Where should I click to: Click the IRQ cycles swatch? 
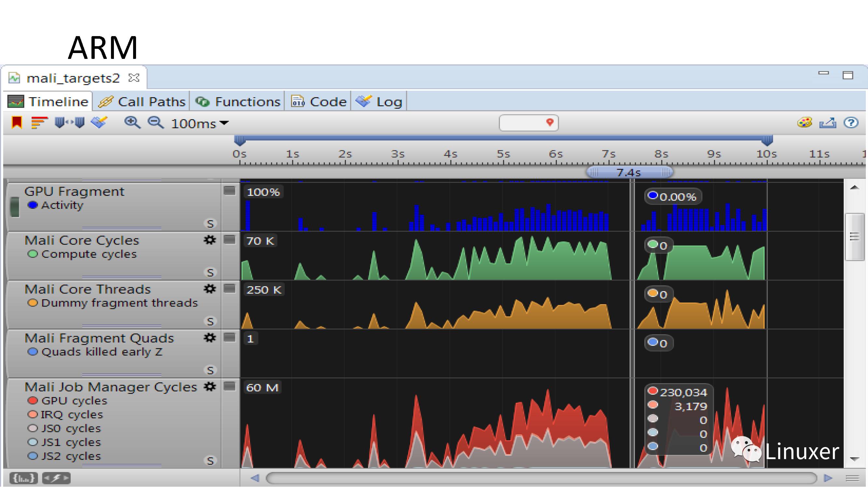(33, 414)
